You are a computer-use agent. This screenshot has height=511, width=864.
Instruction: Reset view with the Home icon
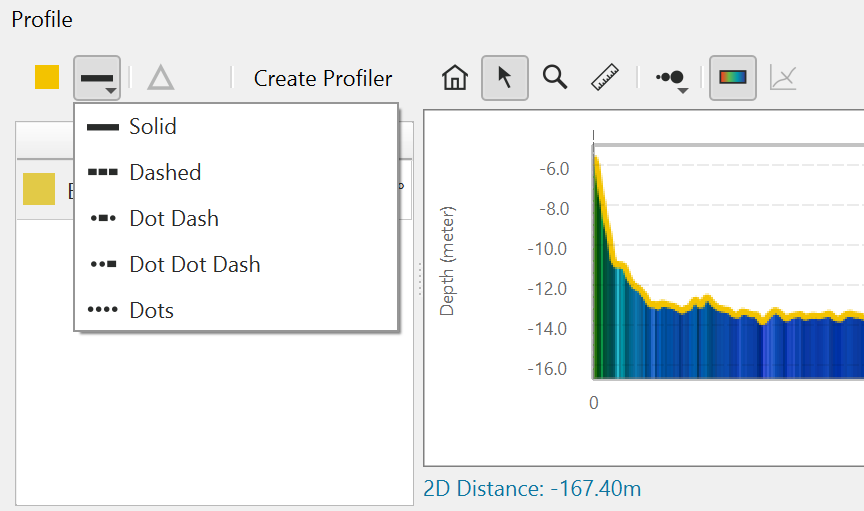(455, 78)
